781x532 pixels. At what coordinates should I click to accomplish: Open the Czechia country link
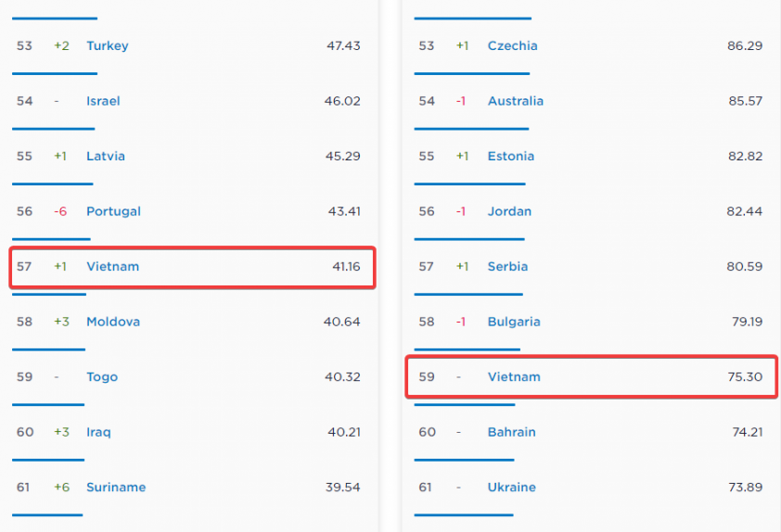coord(512,45)
